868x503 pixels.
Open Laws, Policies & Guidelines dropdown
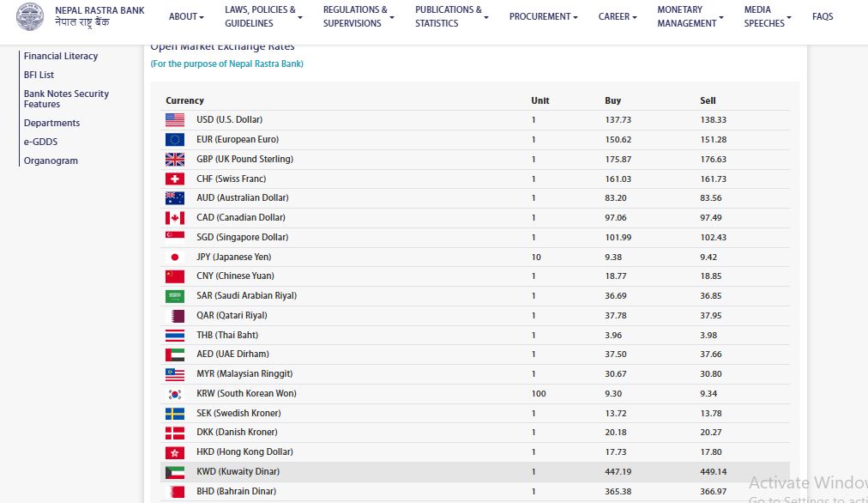tap(265, 16)
